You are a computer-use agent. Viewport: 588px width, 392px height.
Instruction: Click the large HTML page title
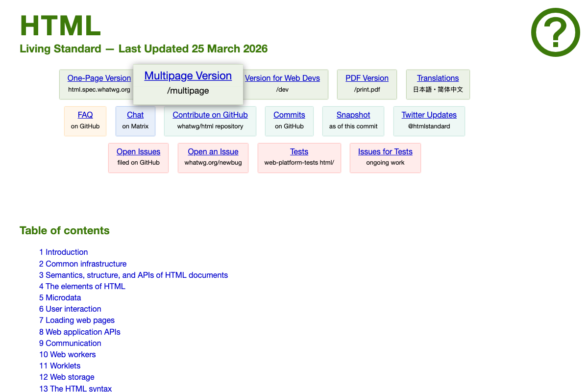[60, 26]
